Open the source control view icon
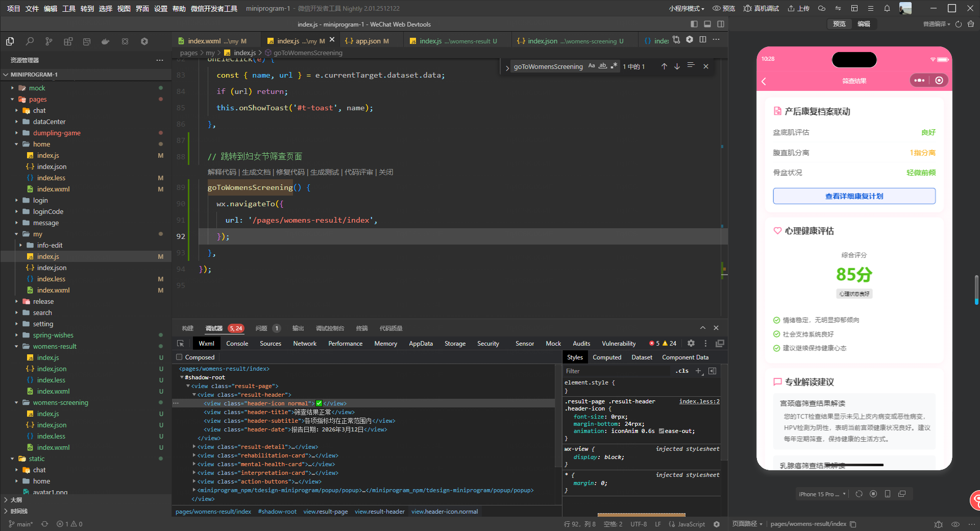This screenshot has width=980, height=531. [x=48, y=41]
